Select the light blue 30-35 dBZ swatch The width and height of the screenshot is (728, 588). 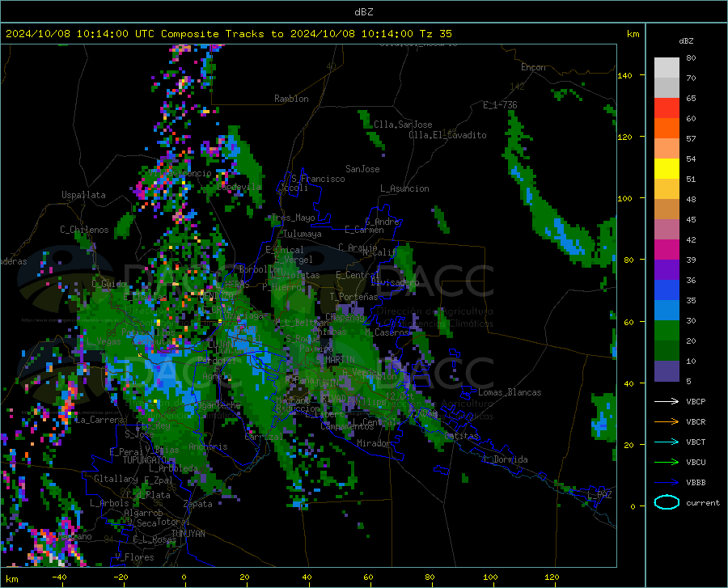click(667, 311)
